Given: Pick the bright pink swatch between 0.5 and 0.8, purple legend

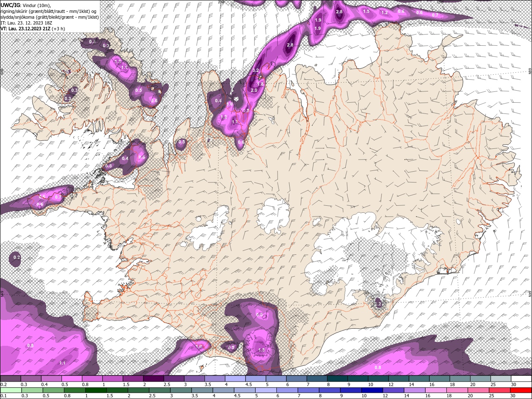Looking at the screenshot, I should (x=71, y=379).
